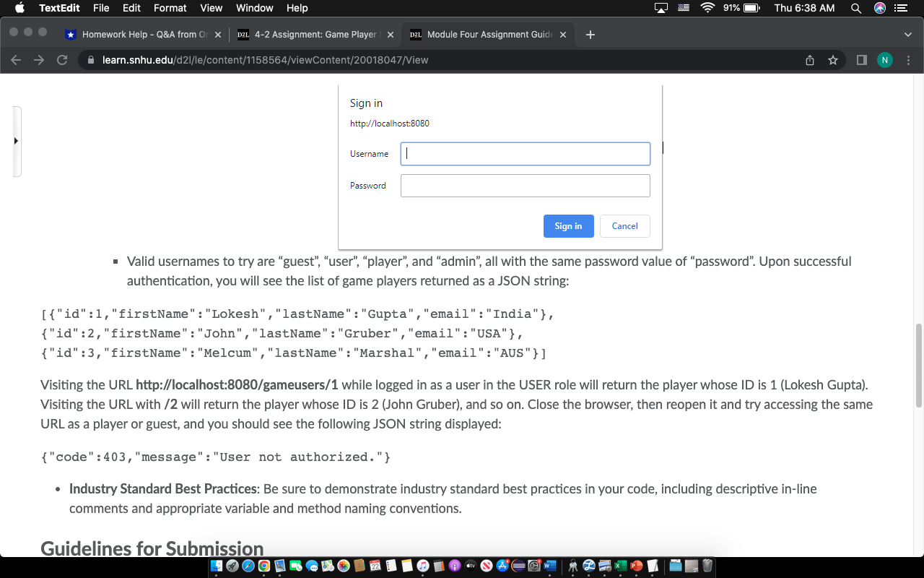
Task: Toggle the Chrome side panel
Action: (860, 60)
